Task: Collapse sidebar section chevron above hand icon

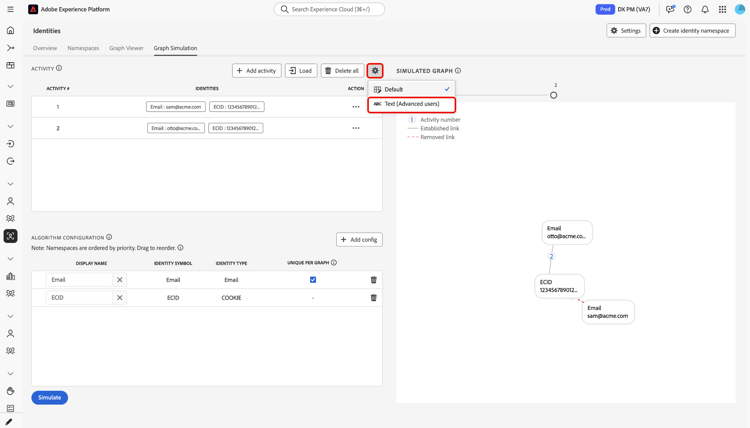Action: click(11, 374)
